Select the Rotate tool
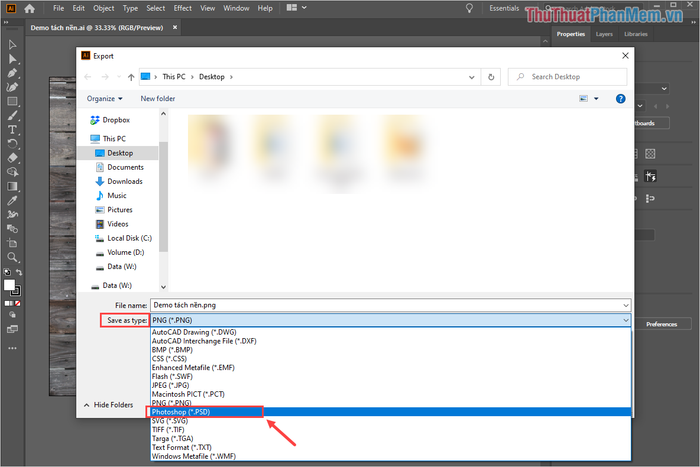Image resolution: width=700 pixels, height=467 pixels. point(12,144)
